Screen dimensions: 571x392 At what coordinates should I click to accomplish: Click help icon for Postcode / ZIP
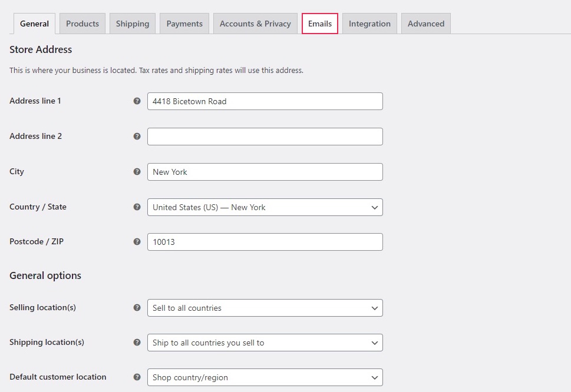pyautogui.click(x=137, y=241)
